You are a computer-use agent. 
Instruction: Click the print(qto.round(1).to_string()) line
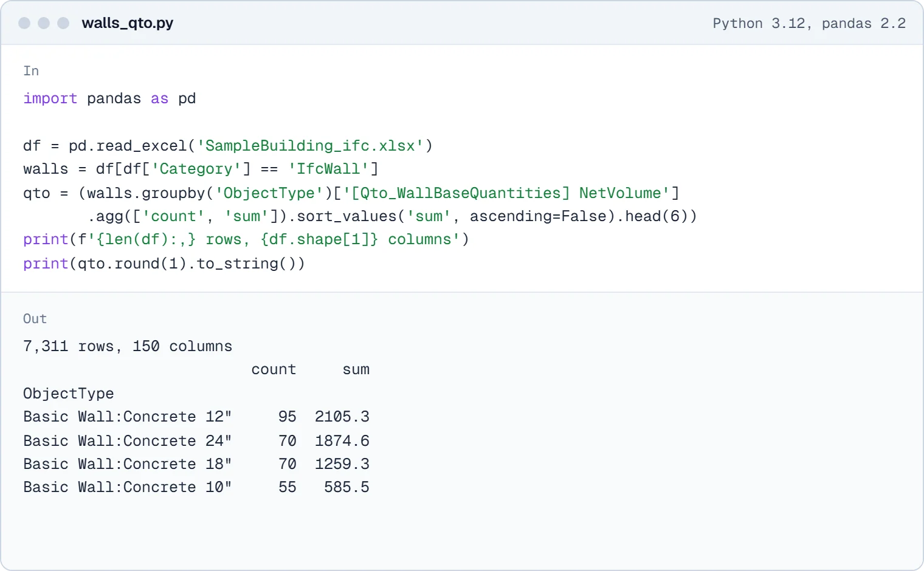point(164,264)
